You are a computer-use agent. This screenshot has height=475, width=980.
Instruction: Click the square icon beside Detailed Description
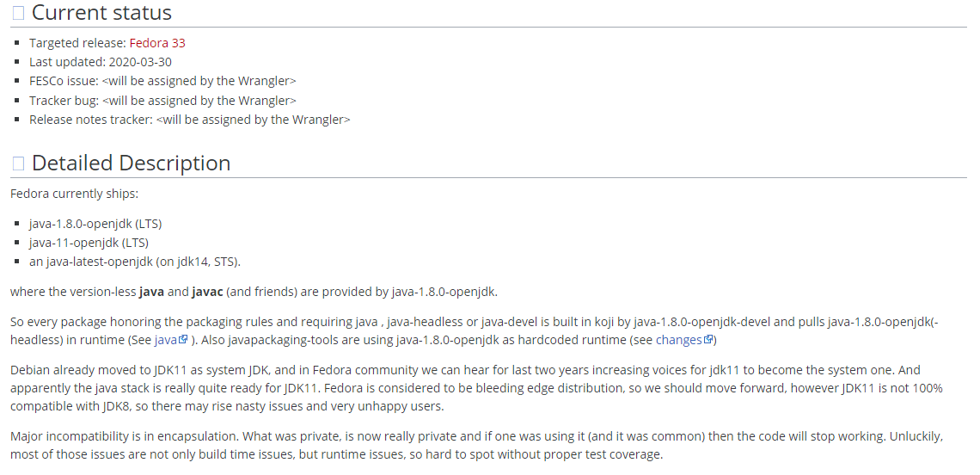[18, 163]
